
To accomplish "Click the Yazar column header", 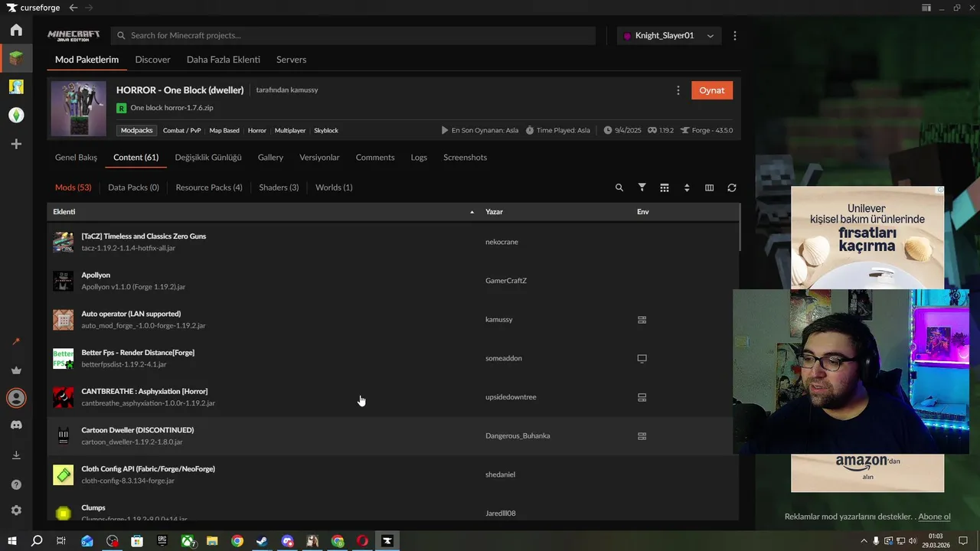I will (x=494, y=212).
